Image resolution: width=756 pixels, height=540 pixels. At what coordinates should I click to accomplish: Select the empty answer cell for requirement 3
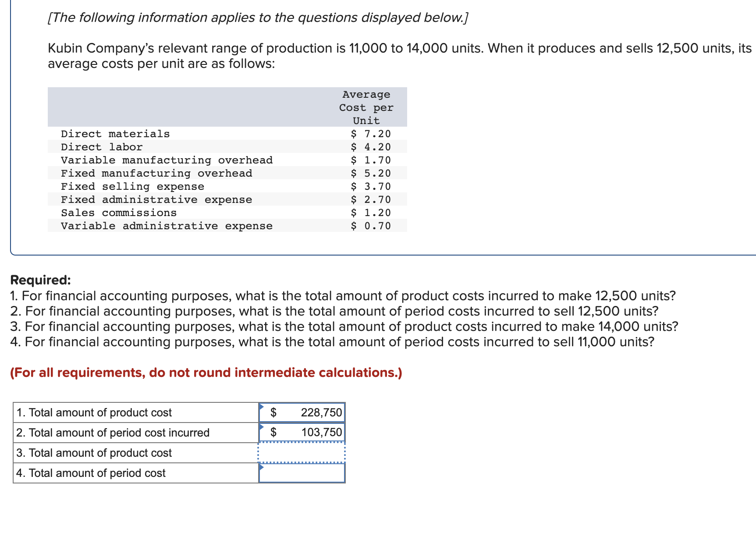[x=302, y=453]
